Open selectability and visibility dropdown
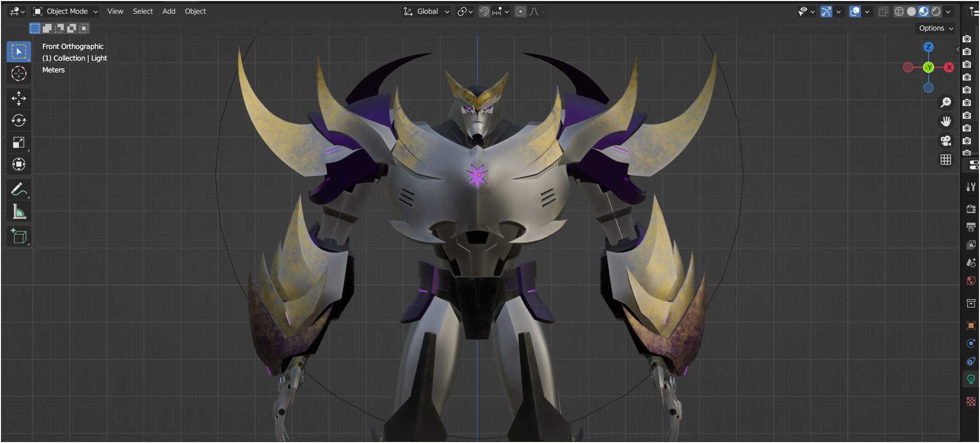The height and width of the screenshot is (443, 980). click(x=806, y=11)
